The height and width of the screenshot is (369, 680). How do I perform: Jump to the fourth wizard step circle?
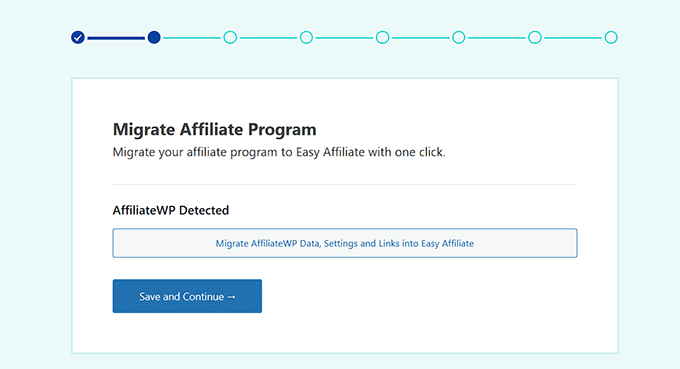(306, 38)
